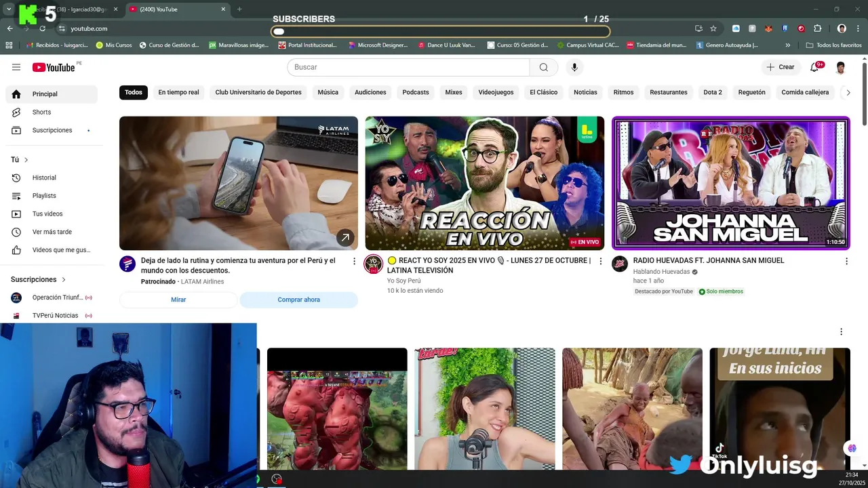The height and width of the screenshot is (488, 868).
Task: Bookmark this page with the star icon
Action: point(713,28)
